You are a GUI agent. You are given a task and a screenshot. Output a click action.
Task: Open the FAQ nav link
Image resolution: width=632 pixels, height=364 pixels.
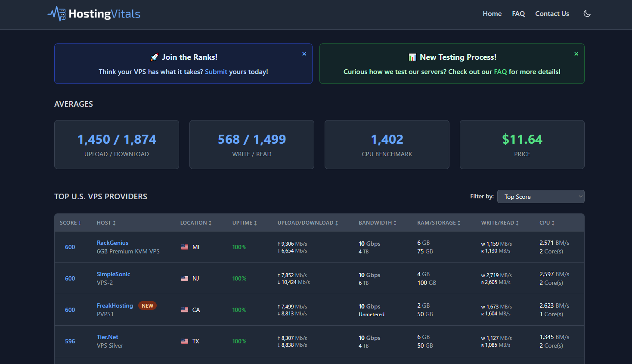click(x=518, y=14)
